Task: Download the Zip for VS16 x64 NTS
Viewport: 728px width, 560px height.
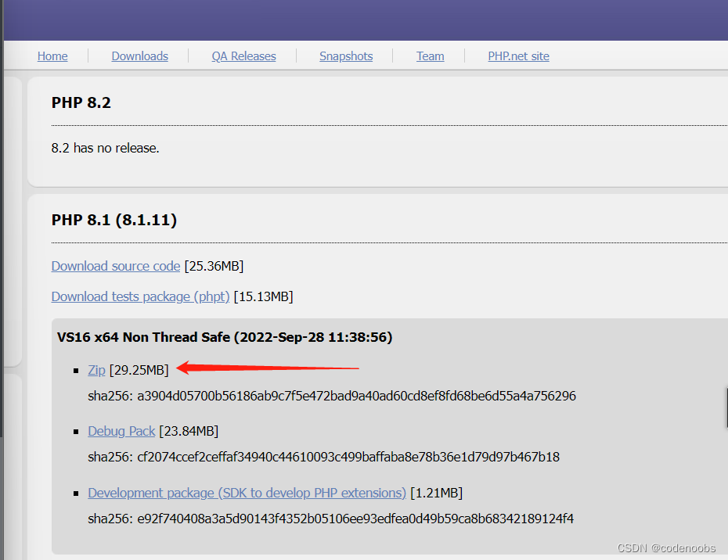Action: (x=96, y=370)
